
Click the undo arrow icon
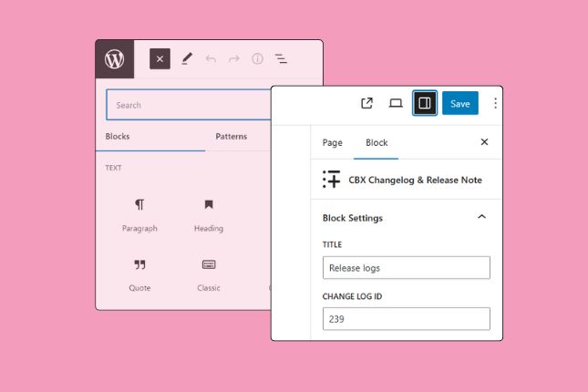[x=211, y=59]
